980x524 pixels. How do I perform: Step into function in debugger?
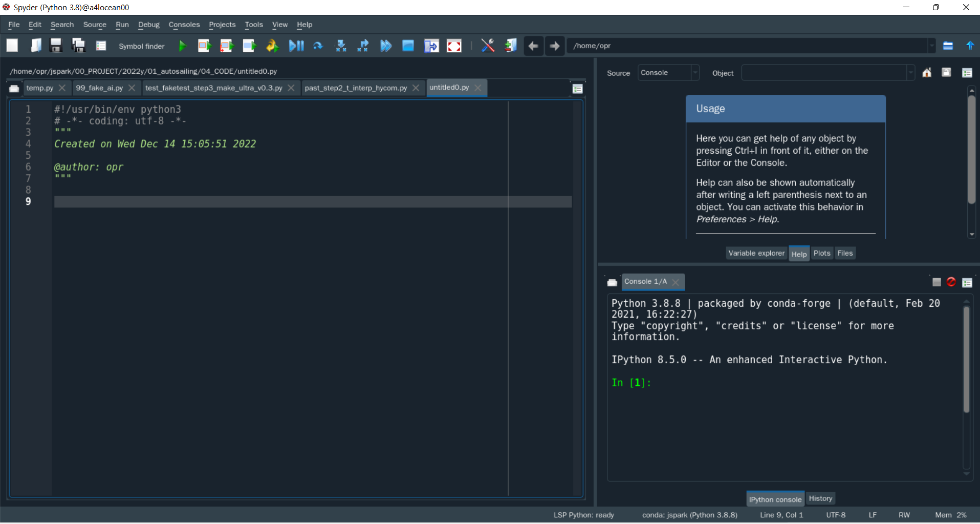coord(340,46)
